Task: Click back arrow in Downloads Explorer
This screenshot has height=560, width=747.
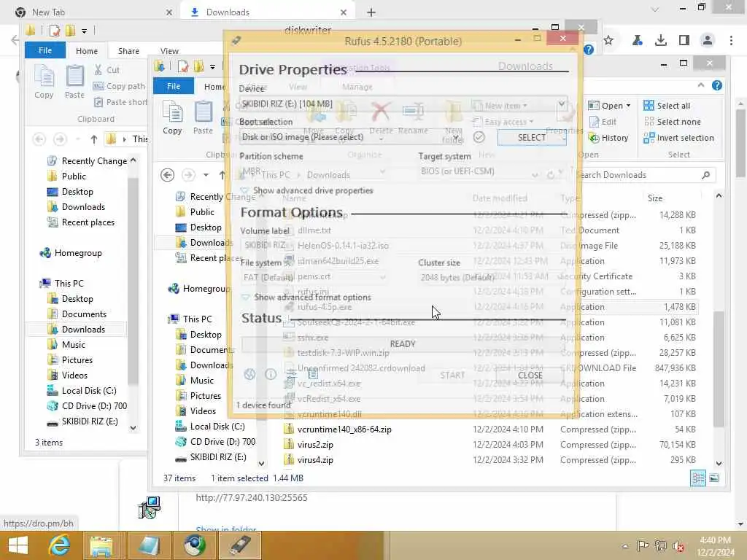Action: [x=167, y=175]
